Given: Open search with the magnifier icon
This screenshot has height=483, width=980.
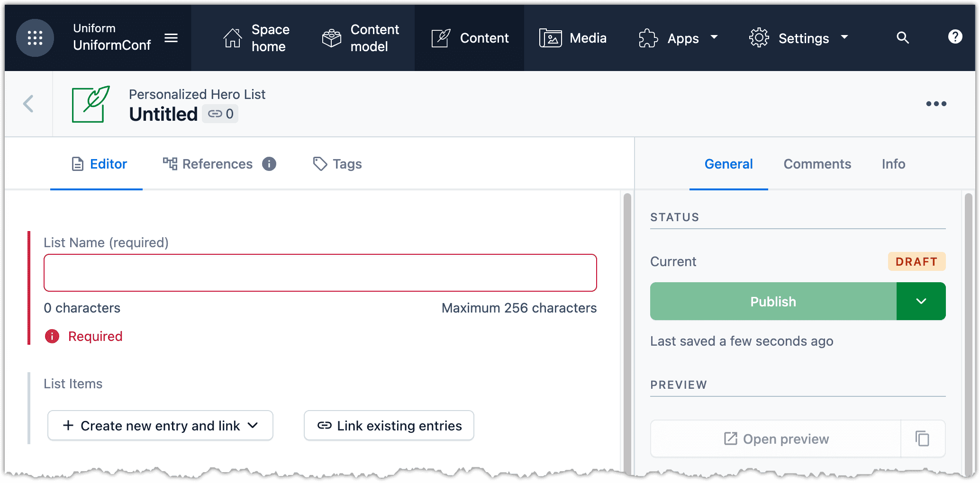Looking at the screenshot, I should point(903,38).
